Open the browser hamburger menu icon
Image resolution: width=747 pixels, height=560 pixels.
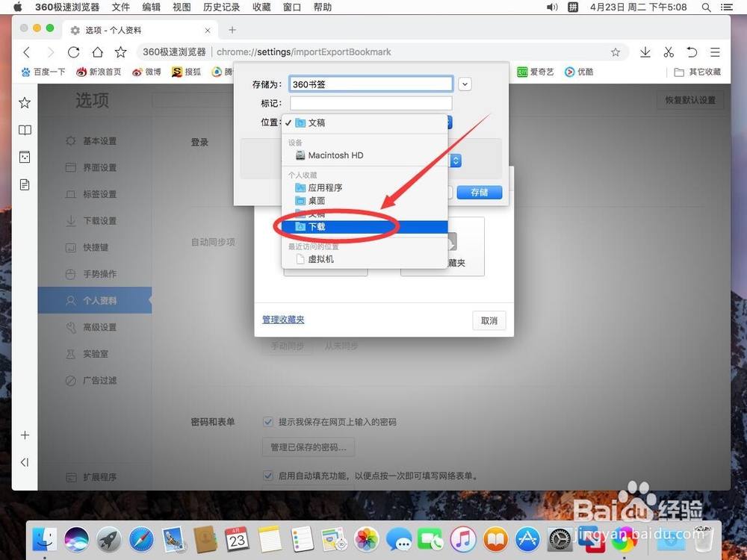[715, 52]
